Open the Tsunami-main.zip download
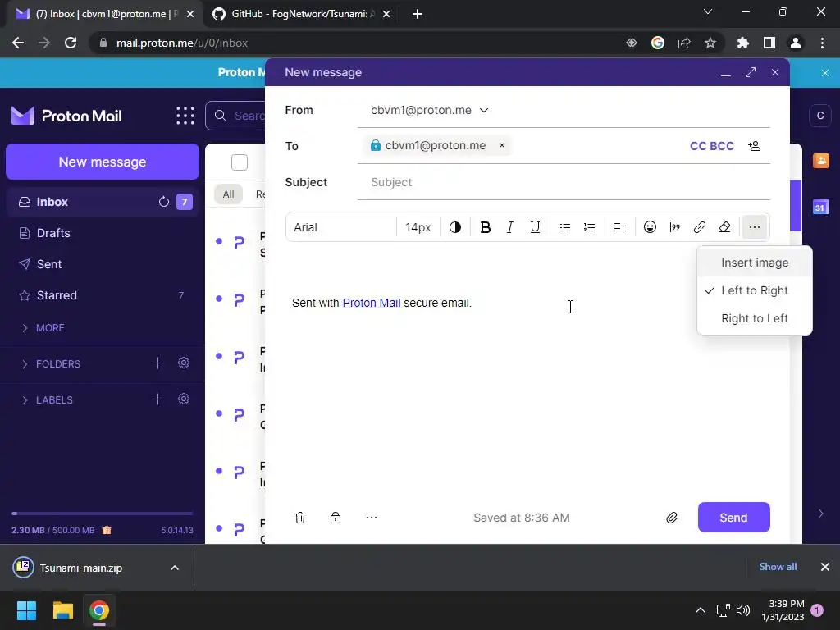The image size is (840, 630). [80, 568]
